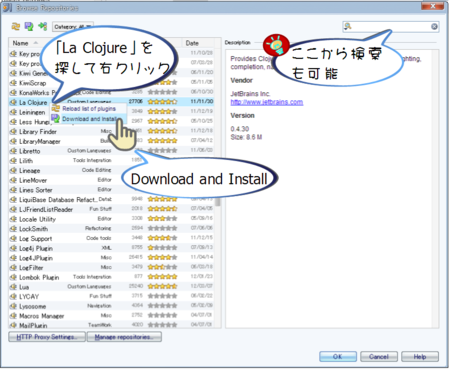The image size is (450, 369).
Task: Click the plugin icon beside Lua
Action: [13, 287]
